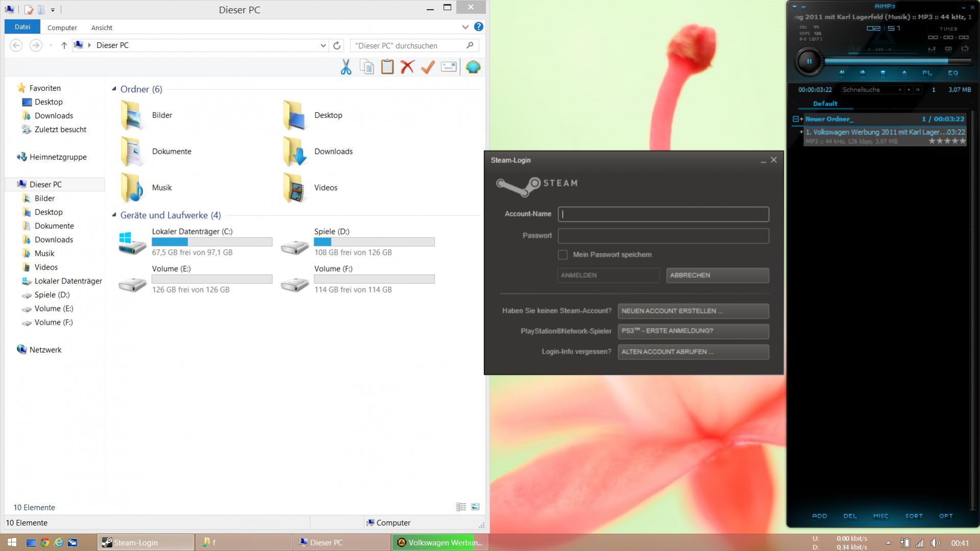The height and width of the screenshot is (551, 980).
Task: Open the Computer ribbon tab
Action: point(62,28)
